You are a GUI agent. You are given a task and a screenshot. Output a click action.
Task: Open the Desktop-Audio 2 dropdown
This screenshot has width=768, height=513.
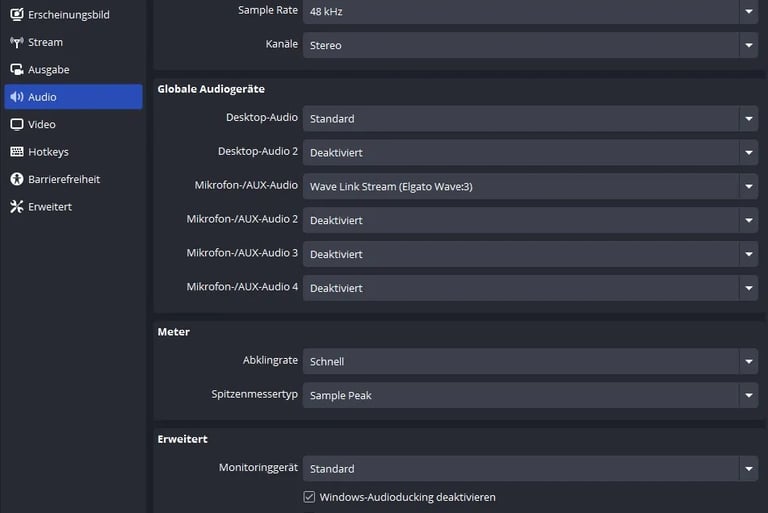pos(530,152)
